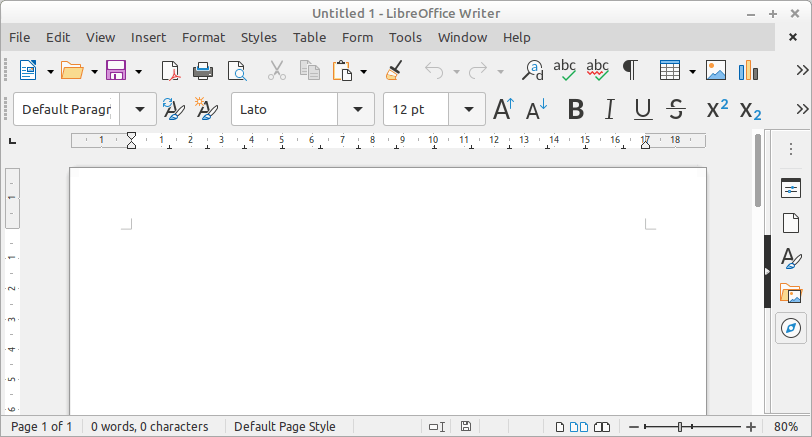Click the New document icon
The height and width of the screenshot is (437, 812).
click(28, 70)
